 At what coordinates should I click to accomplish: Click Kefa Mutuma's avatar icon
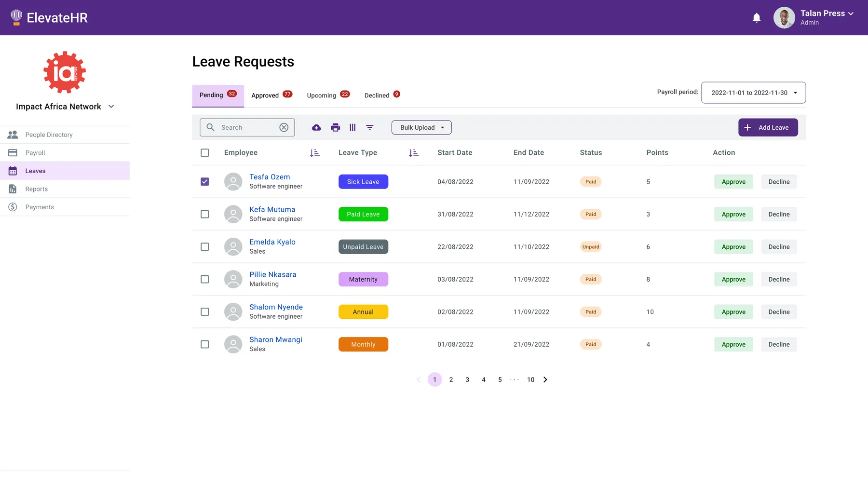point(233,214)
